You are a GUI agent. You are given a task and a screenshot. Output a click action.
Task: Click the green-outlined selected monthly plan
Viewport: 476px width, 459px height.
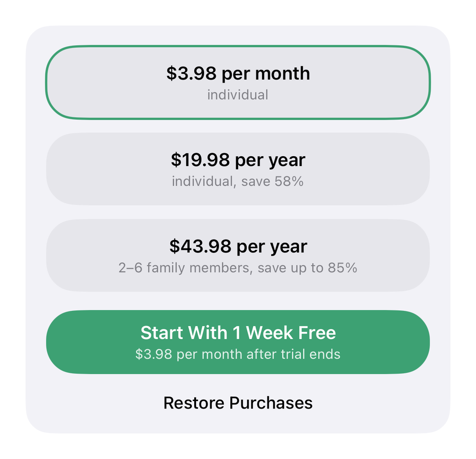coord(238,82)
